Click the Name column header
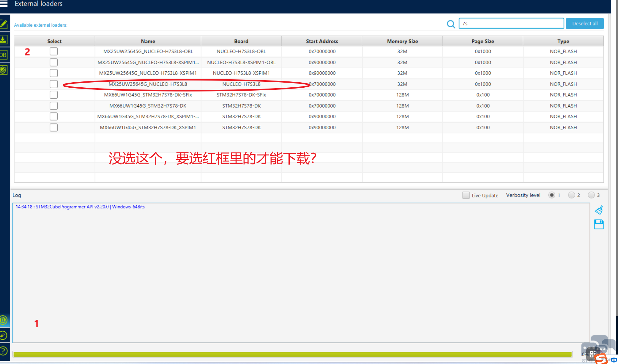 148,41
